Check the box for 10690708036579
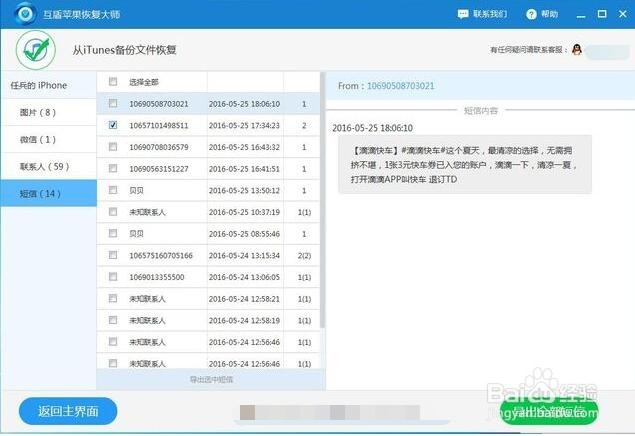 [x=113, y=147]
